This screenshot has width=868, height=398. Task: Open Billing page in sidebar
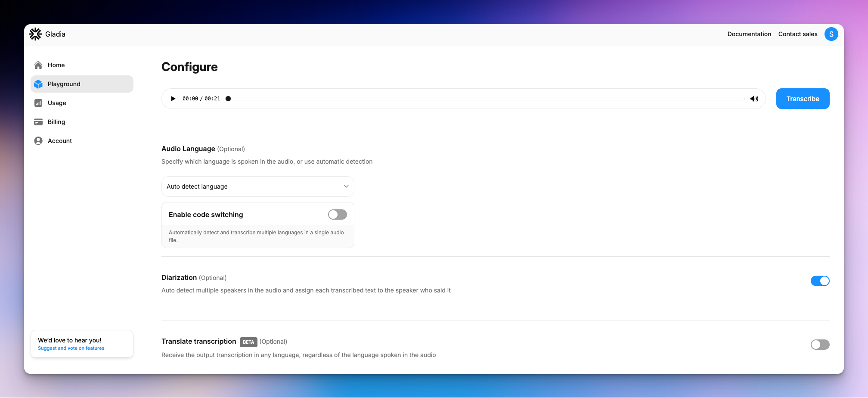[82, 122]
